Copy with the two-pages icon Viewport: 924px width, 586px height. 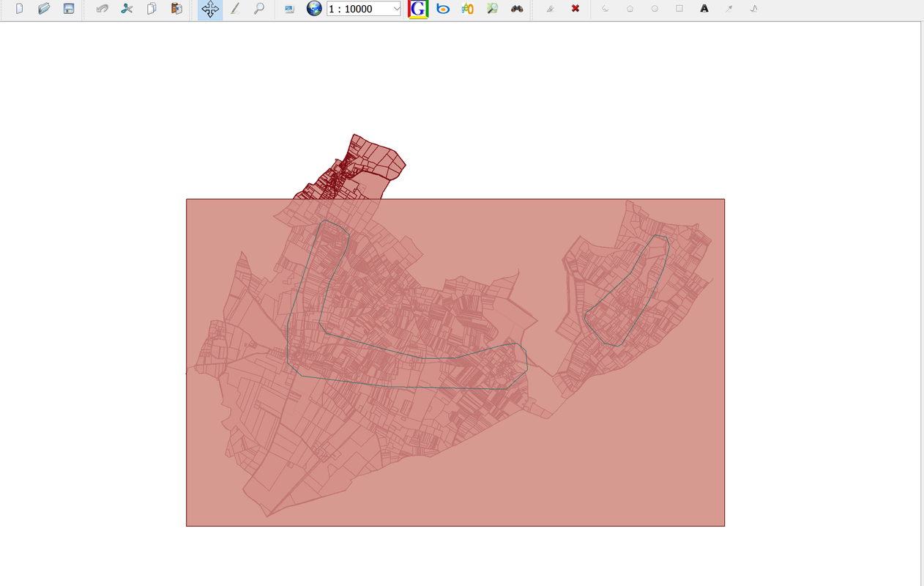point(152,9)
